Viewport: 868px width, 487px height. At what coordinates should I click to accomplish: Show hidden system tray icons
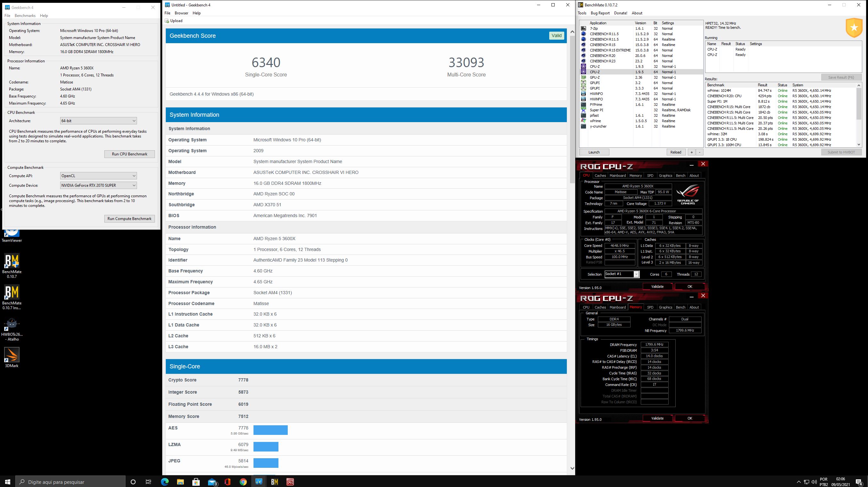click(799, 482)
